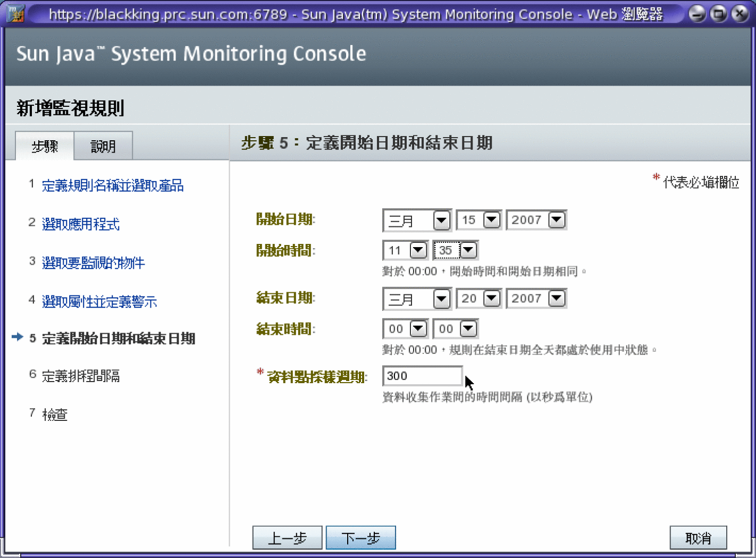Open the end time hour dropdown 00
This screenshot has width=756, height=558.
405,329
